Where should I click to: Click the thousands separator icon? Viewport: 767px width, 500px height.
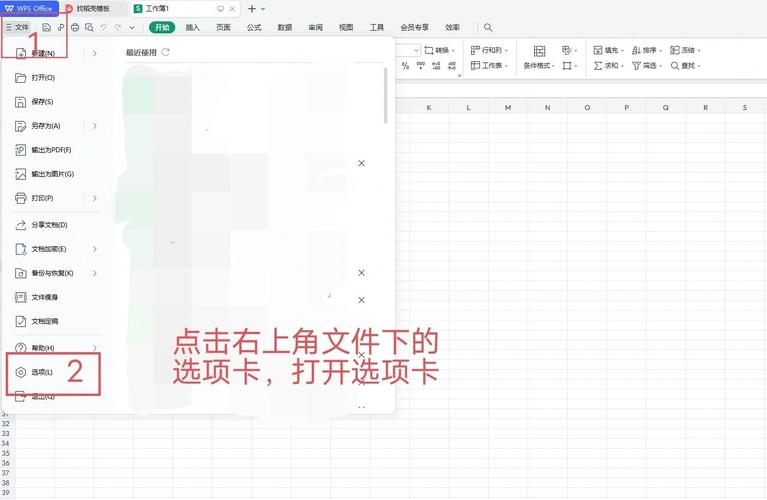pos(421,66)
